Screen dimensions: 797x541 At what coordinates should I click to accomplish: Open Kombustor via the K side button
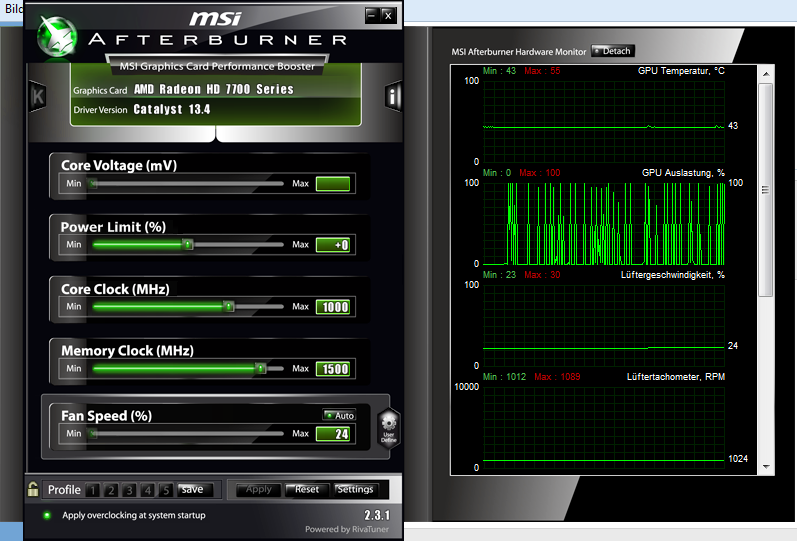pyautogui.click(x=38, y=96)
